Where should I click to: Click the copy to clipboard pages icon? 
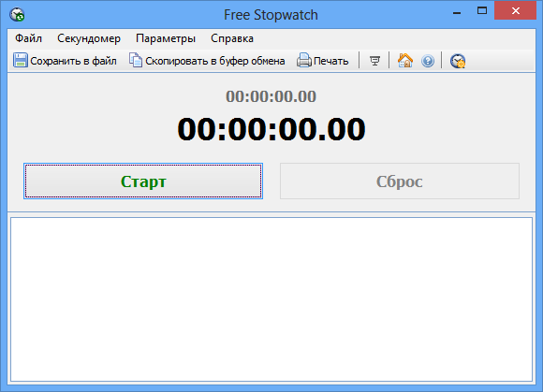point(136,60)
